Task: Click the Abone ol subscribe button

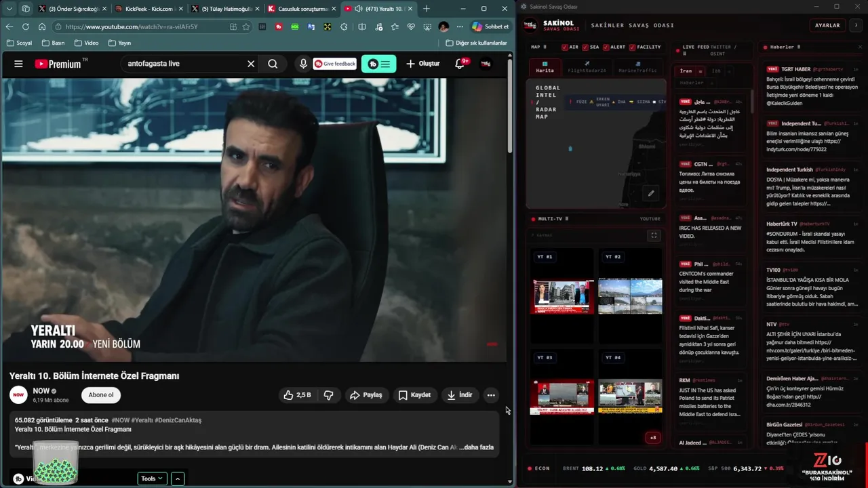Action: [x=101, y=395]
